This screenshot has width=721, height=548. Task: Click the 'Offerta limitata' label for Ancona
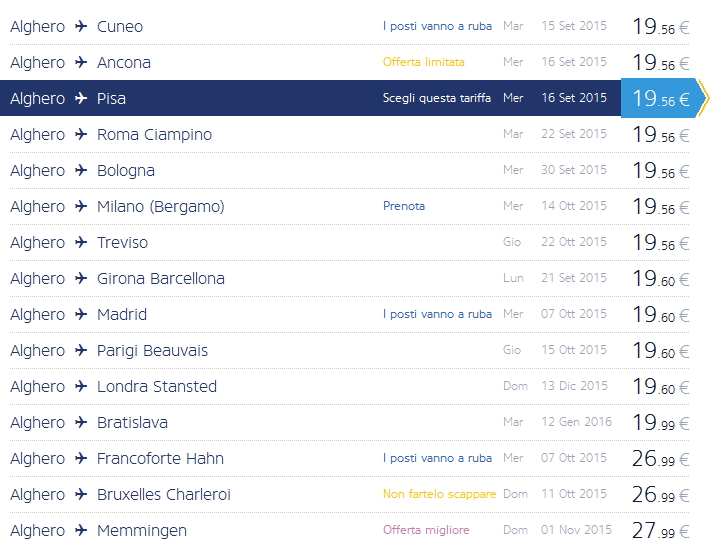[x=424, y=62]
